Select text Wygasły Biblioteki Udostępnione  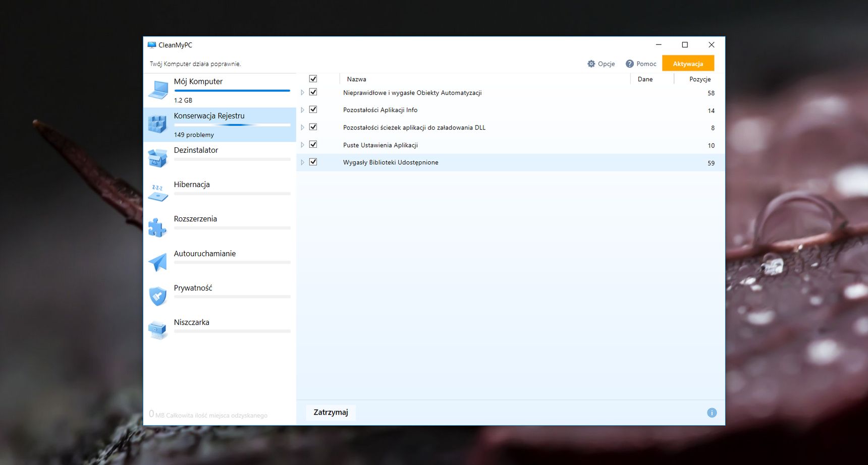[x=391, y=162]
